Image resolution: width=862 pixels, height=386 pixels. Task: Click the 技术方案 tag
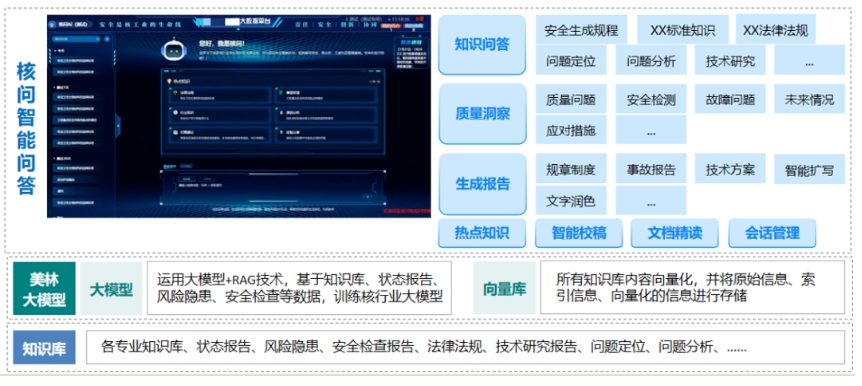pyautogui.click(x=730, y=169)
